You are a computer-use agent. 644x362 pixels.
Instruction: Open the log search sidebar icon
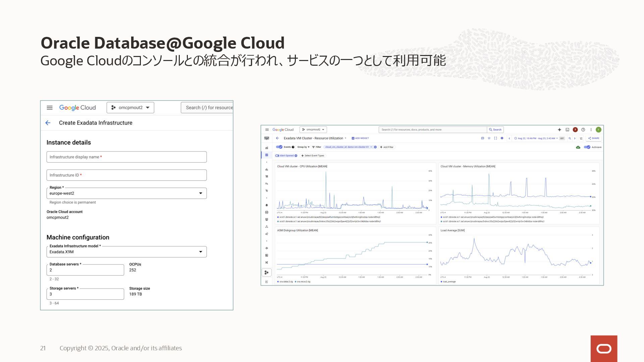coord(267,184)
